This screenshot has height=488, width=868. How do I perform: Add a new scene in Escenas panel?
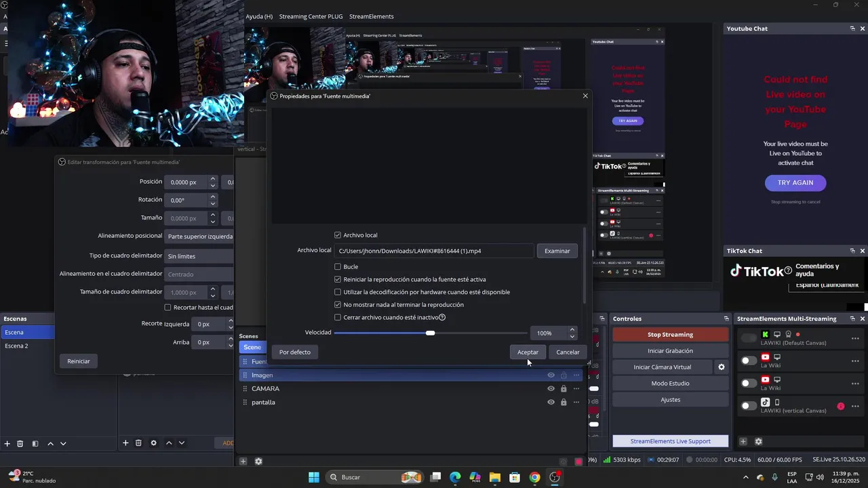coord(7,443)
